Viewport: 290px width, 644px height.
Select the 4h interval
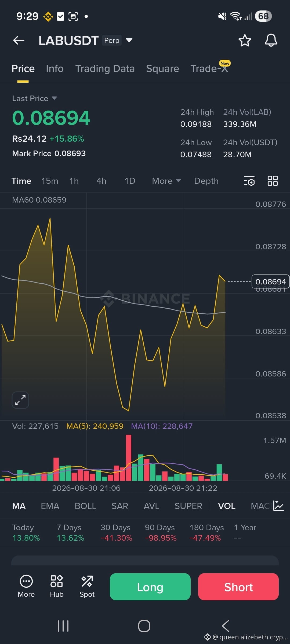pos(102,181)
